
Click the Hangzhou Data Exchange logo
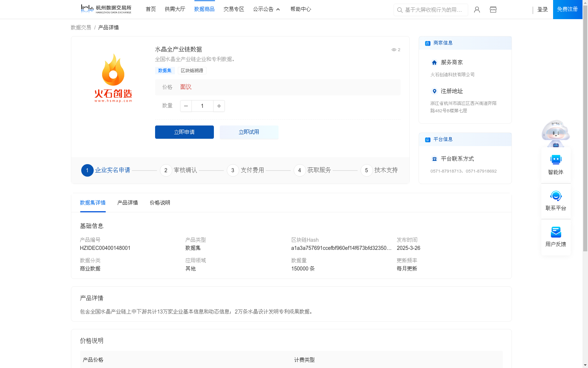[106, 9]
